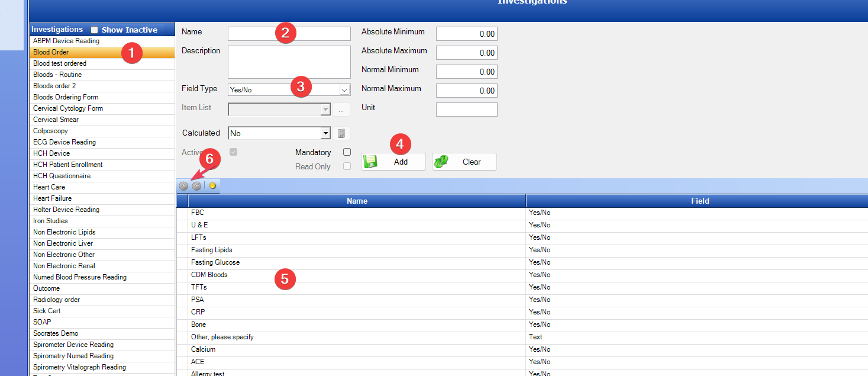Toggle the Show Inactive checkbox

click(95, 30)
